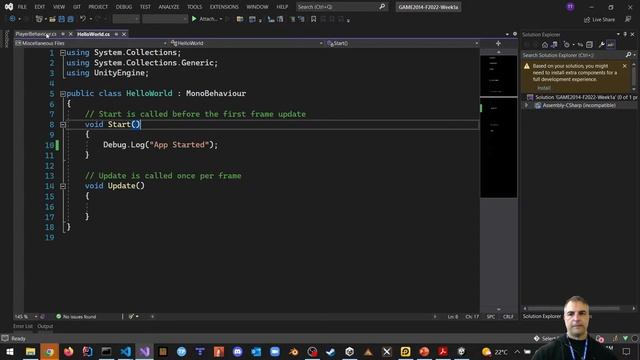
Task: Click the Undo icon
Action: [x=83, y=19]
